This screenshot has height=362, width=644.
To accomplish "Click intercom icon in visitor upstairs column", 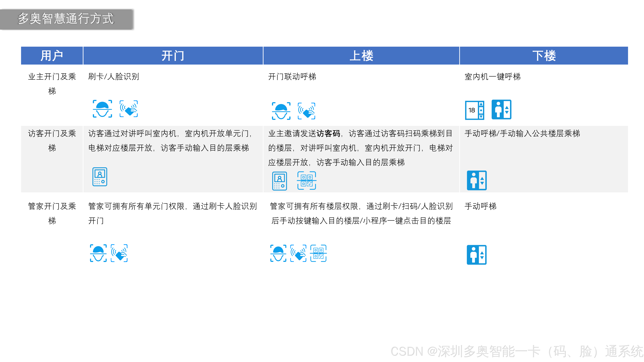I will pos(279,181).
